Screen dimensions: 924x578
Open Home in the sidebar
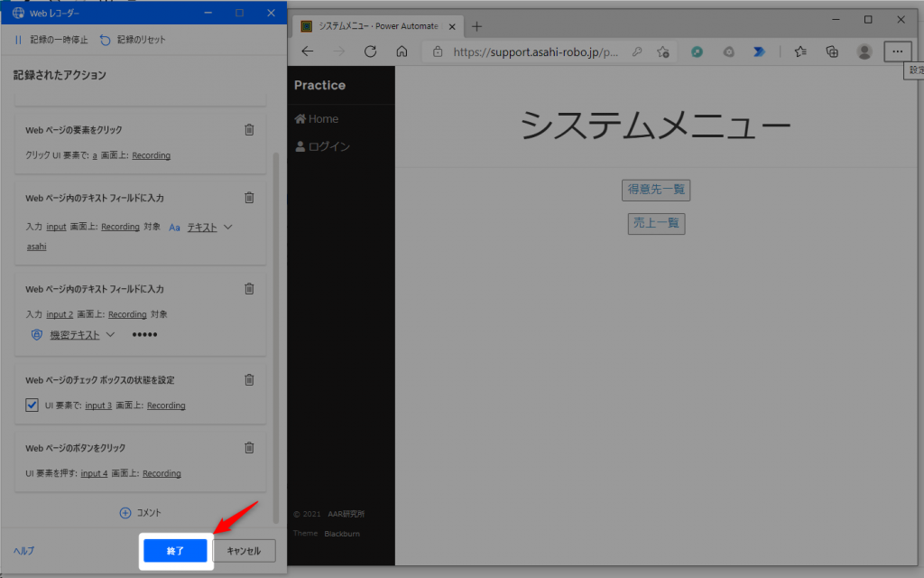tap(317, 118)
